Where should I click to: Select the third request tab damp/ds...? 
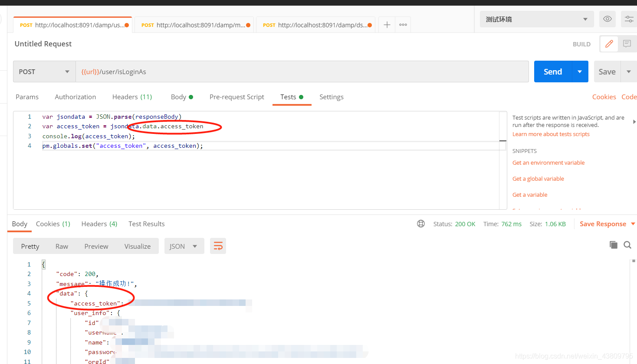(x=315, y=25)
